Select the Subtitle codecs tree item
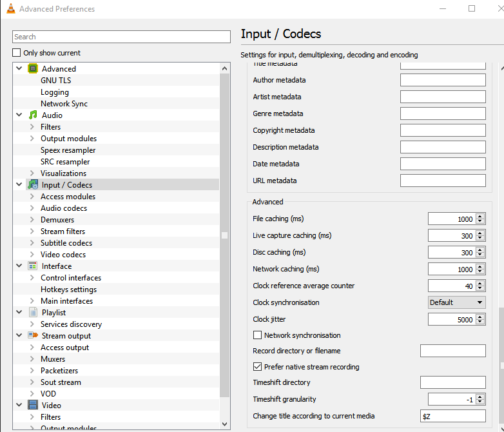The width and height of the screenshot is (504, 432). [66, 243]
